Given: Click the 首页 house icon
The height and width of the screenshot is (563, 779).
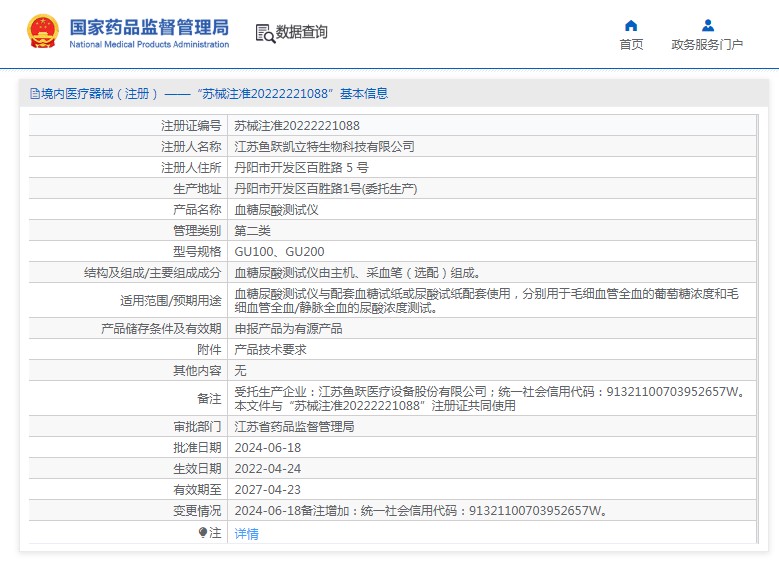Looking at the screenshot, I should (x=631, y=25).
